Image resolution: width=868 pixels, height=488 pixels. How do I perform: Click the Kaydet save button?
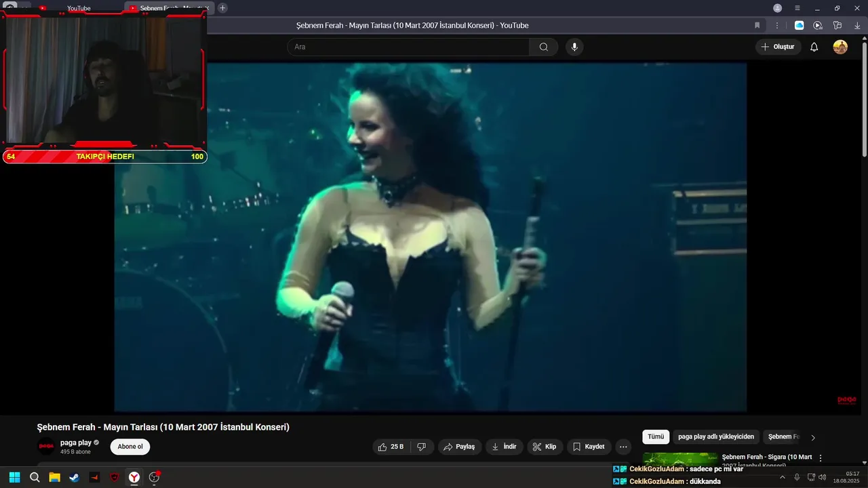click(x=589, y=447)
